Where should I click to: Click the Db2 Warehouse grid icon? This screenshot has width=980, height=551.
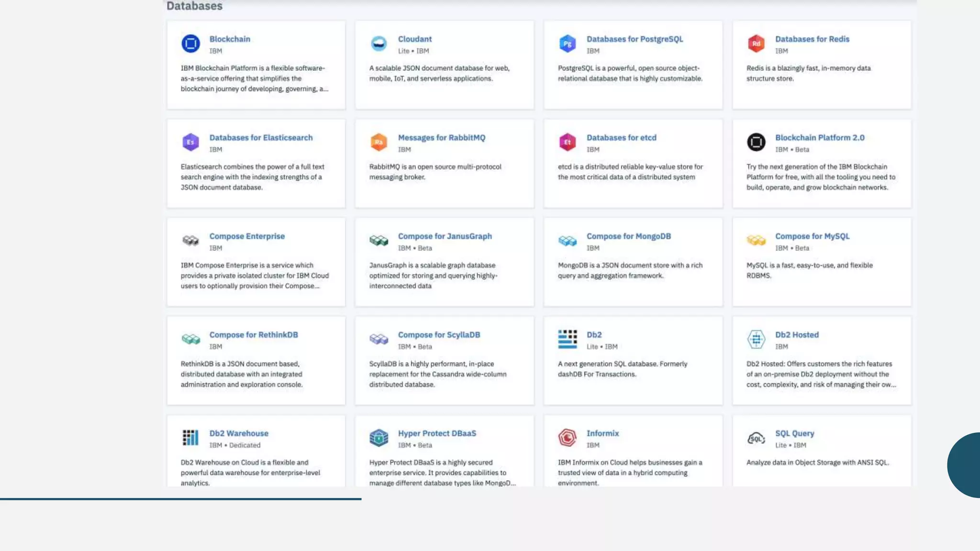190,438
